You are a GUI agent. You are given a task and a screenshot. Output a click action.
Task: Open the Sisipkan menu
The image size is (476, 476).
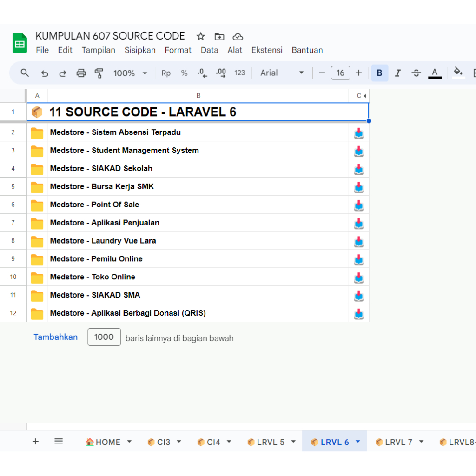pos(140,50)
